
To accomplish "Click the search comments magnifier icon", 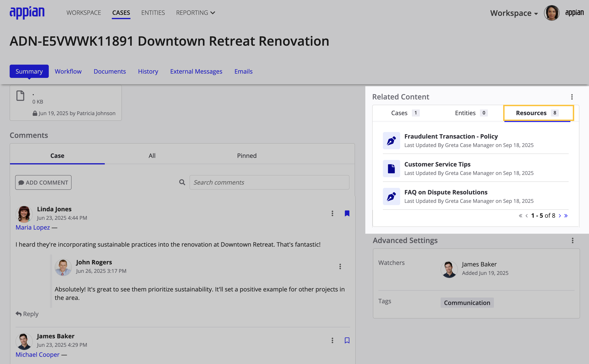I will coord(182,182).
